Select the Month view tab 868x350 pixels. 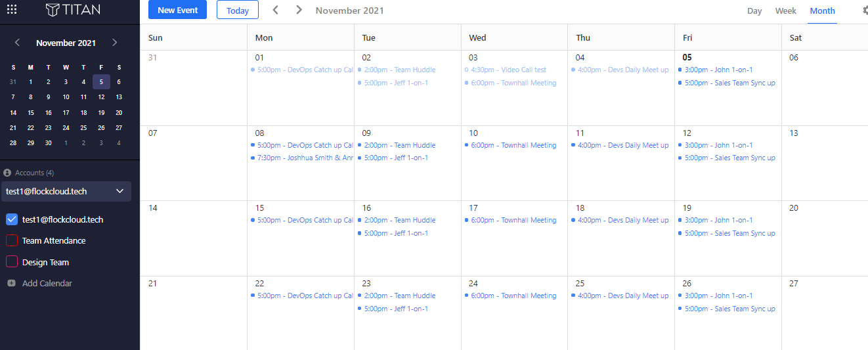pos(822,11)
